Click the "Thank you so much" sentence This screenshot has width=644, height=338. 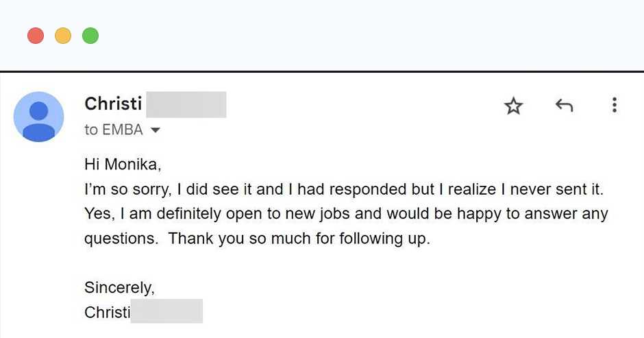pos(299,239)
